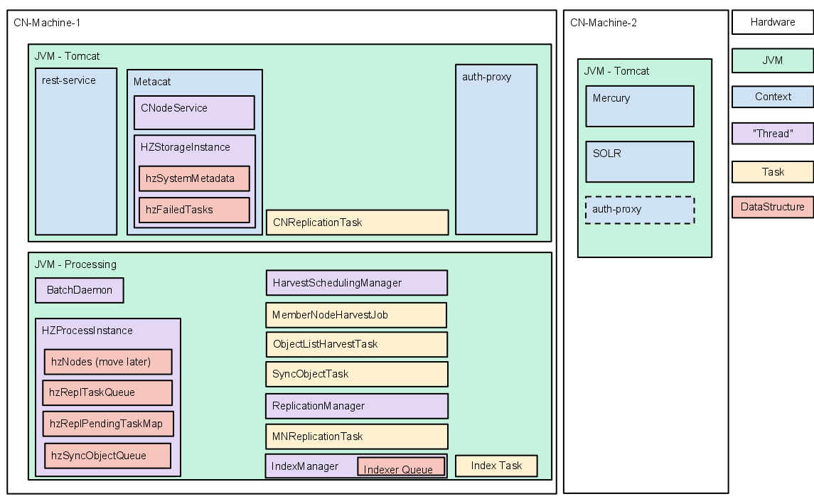Viewport: 814px width, 504px height.
Task: Select the SOLR context box
Action: tap(639, 161)
